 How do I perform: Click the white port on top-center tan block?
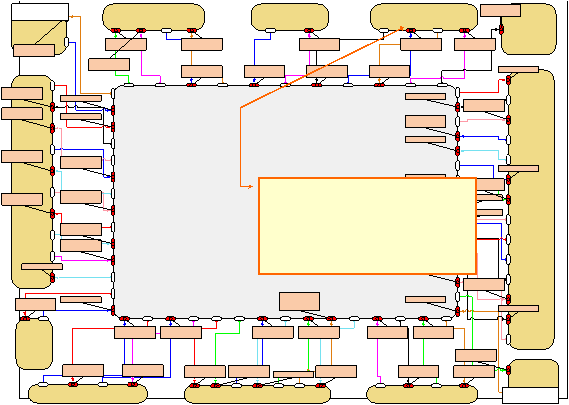[270, 30]
